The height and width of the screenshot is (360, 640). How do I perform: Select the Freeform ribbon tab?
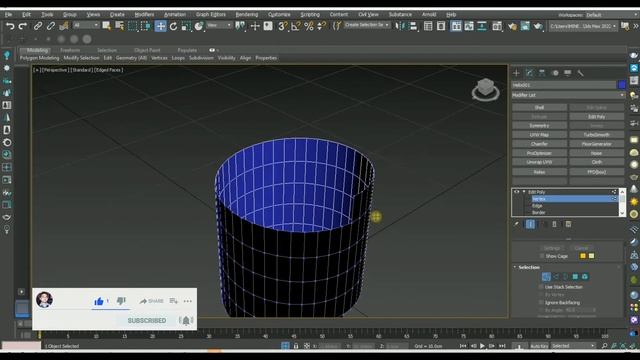[70, 50]
